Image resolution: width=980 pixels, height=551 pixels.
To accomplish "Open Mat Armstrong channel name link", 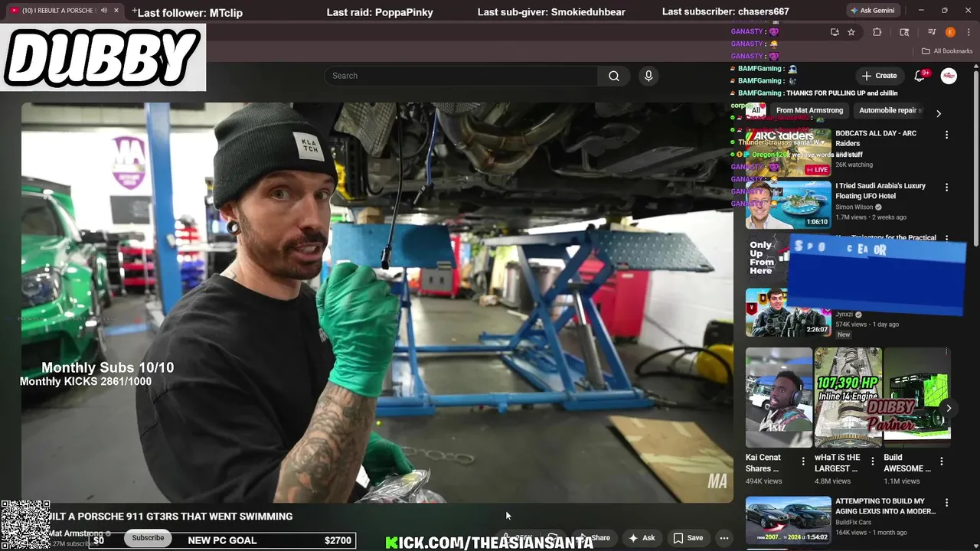I will click(76, 533).
